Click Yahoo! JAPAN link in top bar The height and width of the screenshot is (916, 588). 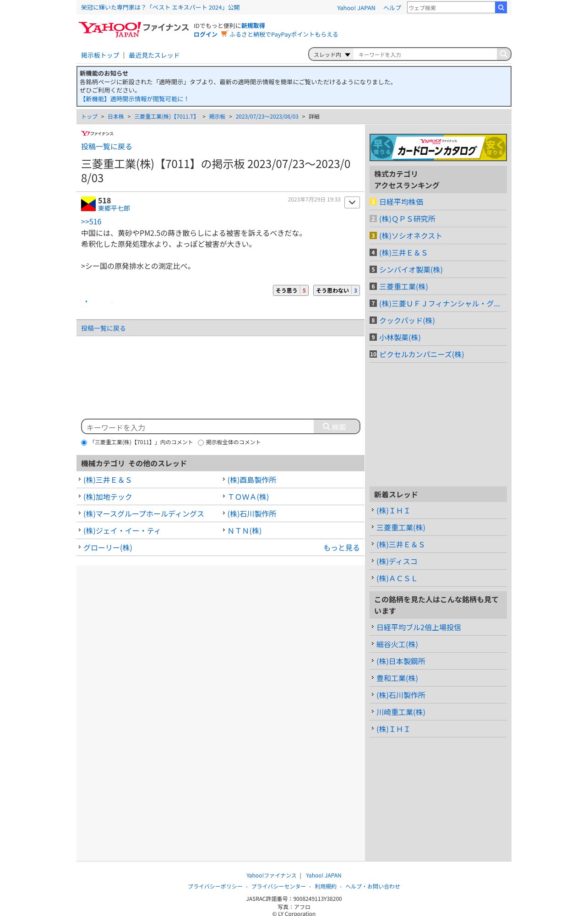pos(356,8)
